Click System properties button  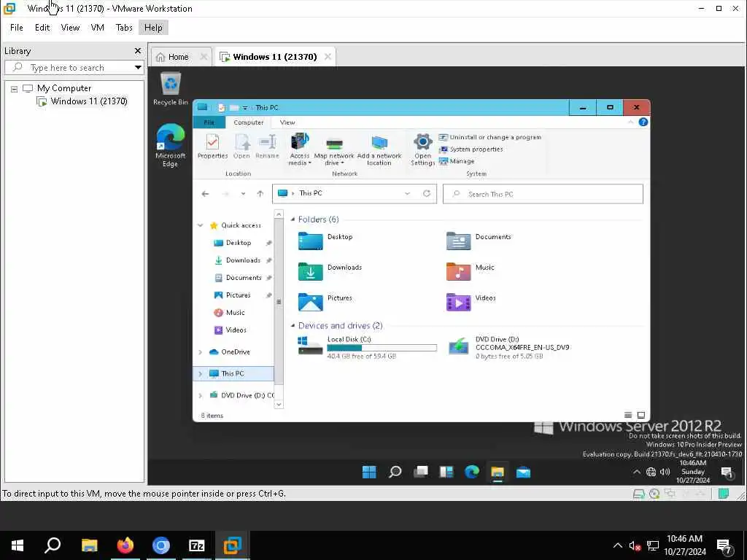click(x=471, y=149)
